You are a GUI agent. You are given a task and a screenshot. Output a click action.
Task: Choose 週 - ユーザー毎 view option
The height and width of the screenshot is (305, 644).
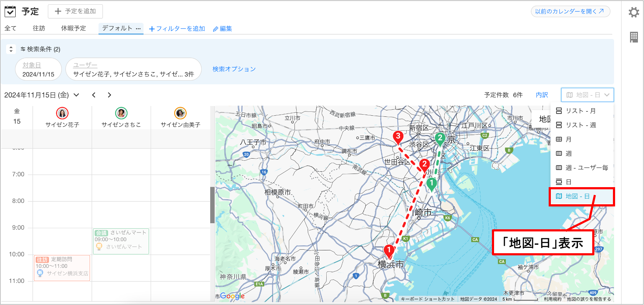tap(582, 168)
